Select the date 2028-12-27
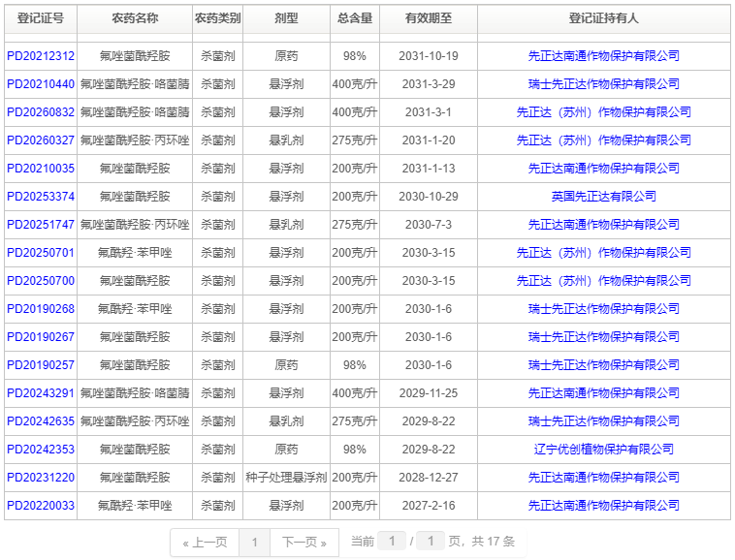The height and width of the screenshot is (560, 735). coord(429,478)
